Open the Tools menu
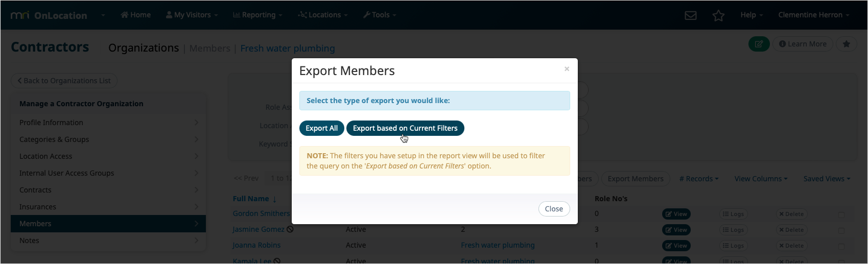Screen dimensions: 868x264 380,15
